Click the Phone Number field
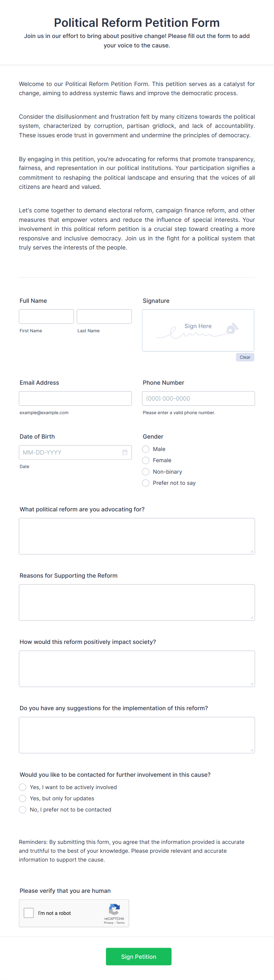This screenshot has width=274, height=980. coord(198,398)
